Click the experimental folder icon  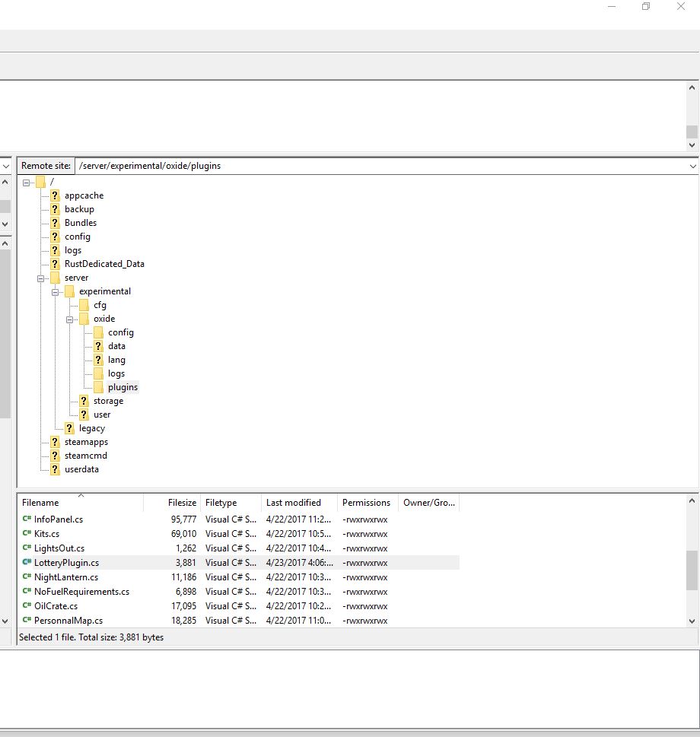(x=69, y=291)
